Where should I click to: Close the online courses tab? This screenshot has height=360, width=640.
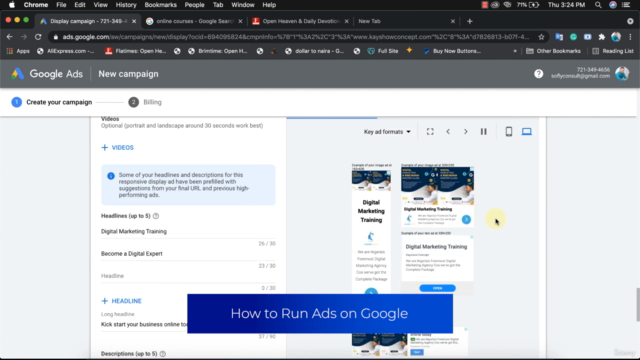click(x=240, y=21)
